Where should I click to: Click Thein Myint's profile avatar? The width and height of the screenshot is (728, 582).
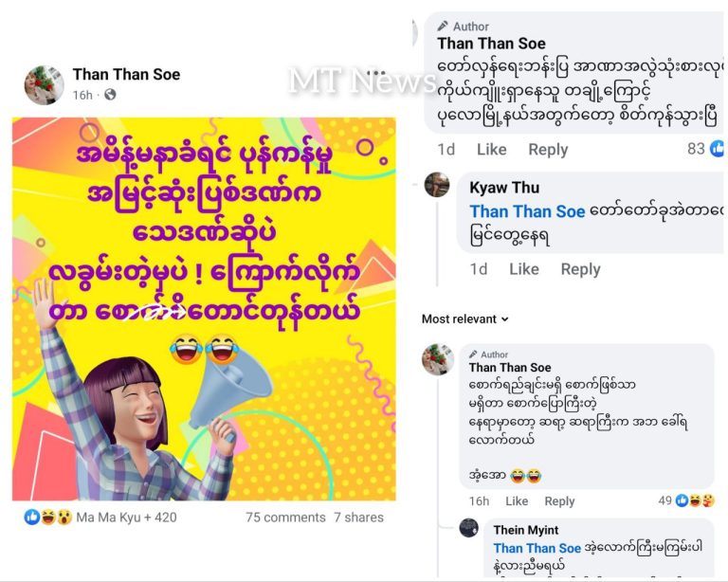coord(468,528)
